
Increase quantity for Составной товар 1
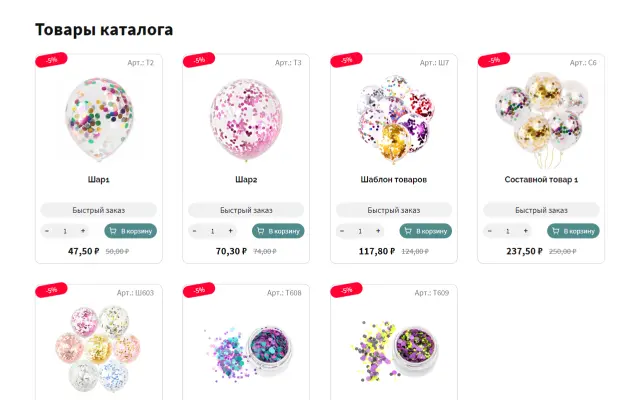[526, 231]
